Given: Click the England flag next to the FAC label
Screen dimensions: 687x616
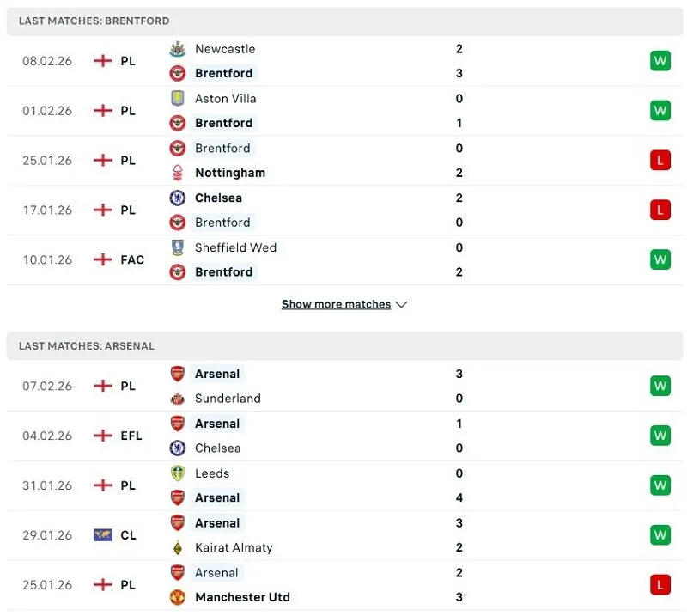Looking at the screenshot, I should [x=101, y=259].
